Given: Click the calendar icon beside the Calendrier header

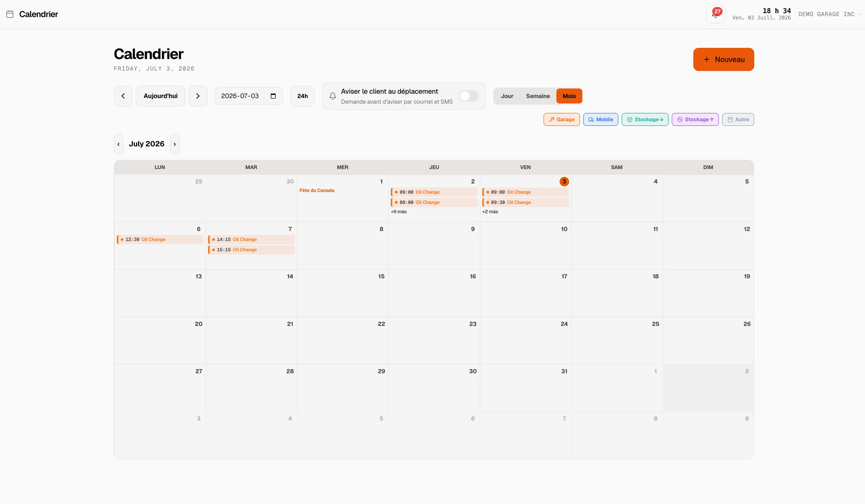Looking at the screenshot, I should [x=10, y=14].
